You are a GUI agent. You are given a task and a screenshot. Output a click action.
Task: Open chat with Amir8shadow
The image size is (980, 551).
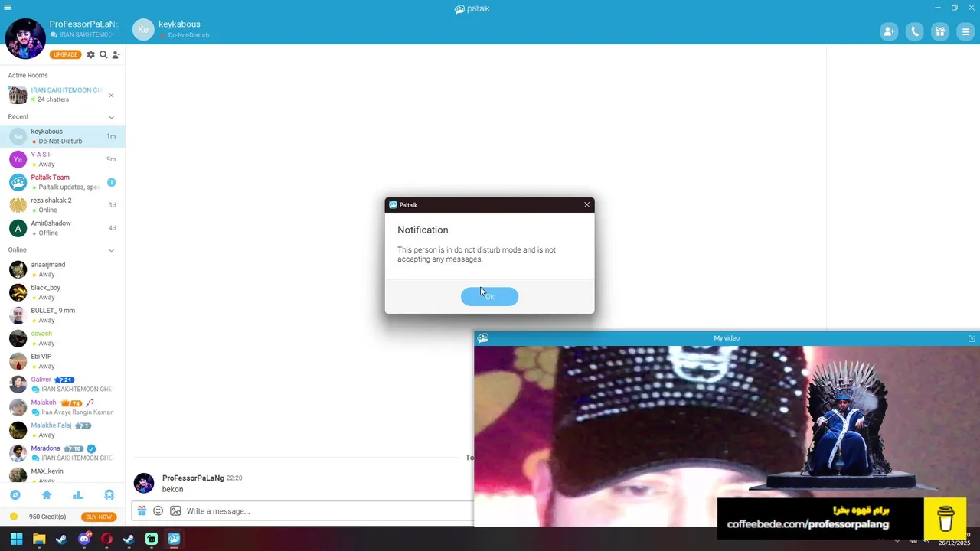pyautogui.click(x=62, y=228)
